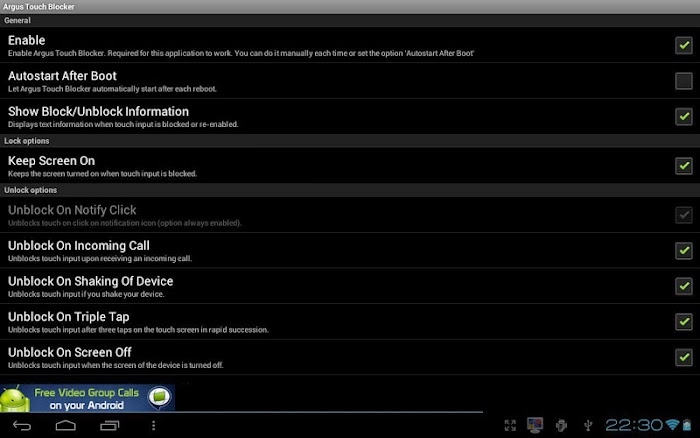Uncheck Show Block/Unblock Information
700x438 pixels.
683,117
